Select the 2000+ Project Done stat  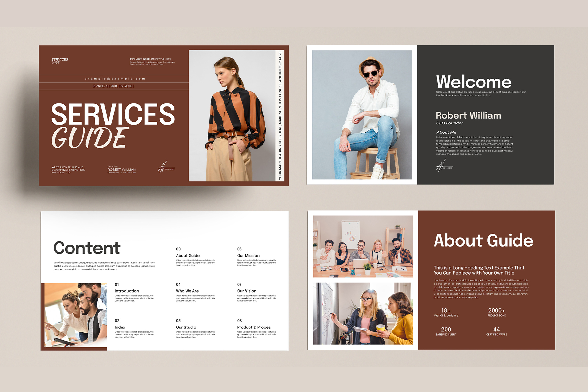pyautogui.click(x=496, y=312)
